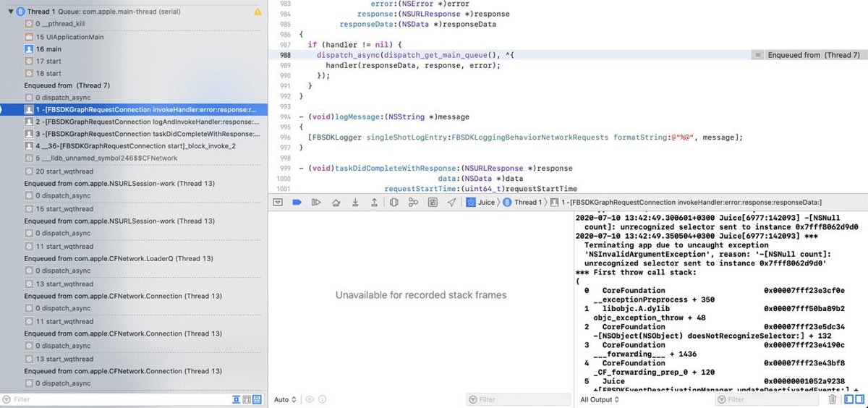The width and height of the screenshot is (868, 408).
Task: Select frame 20 start_wqthread
Action: (x=61, y=171)
